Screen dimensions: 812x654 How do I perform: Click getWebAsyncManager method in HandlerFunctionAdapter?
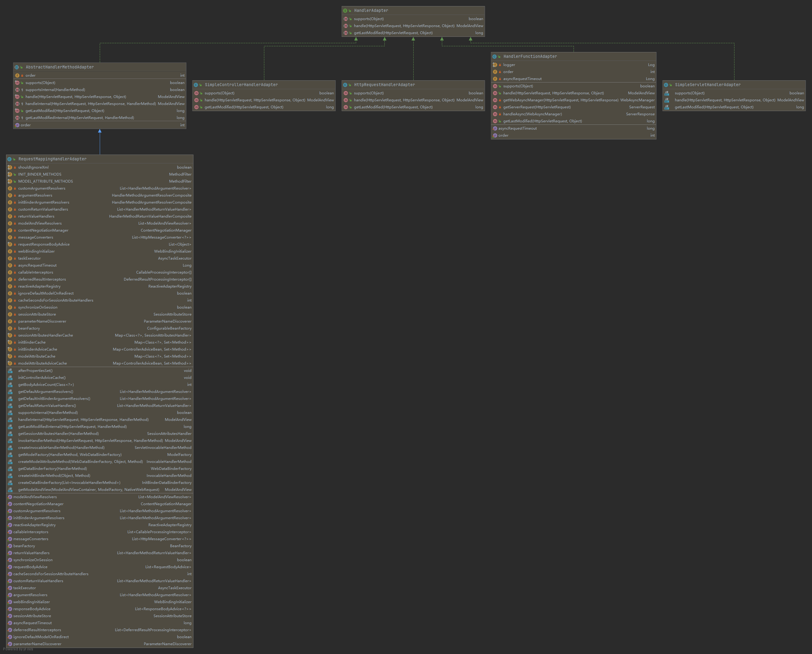pyautogui.click(x=574, y=100)
